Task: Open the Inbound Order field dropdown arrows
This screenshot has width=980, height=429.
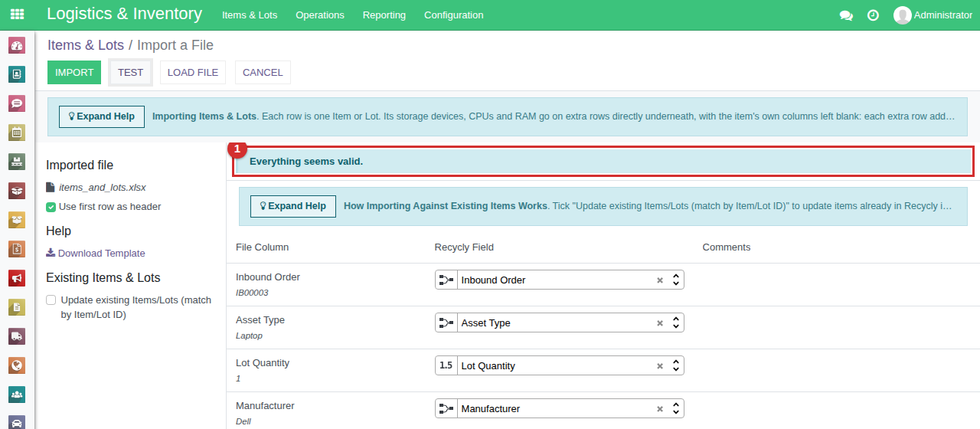Action: tap(676, 280)
